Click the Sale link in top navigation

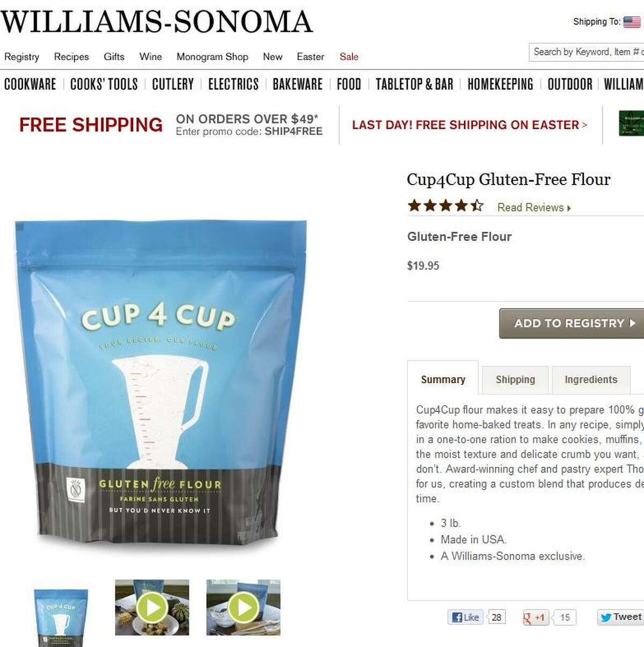tap(349, 57)
